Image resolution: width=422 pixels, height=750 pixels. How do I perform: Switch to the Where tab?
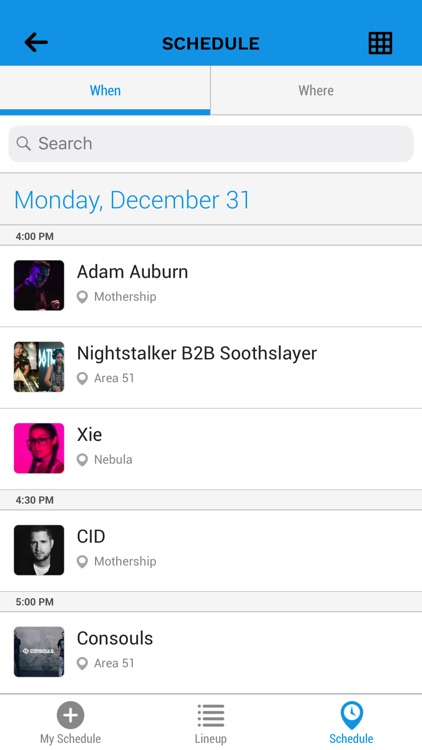[316, 90]
